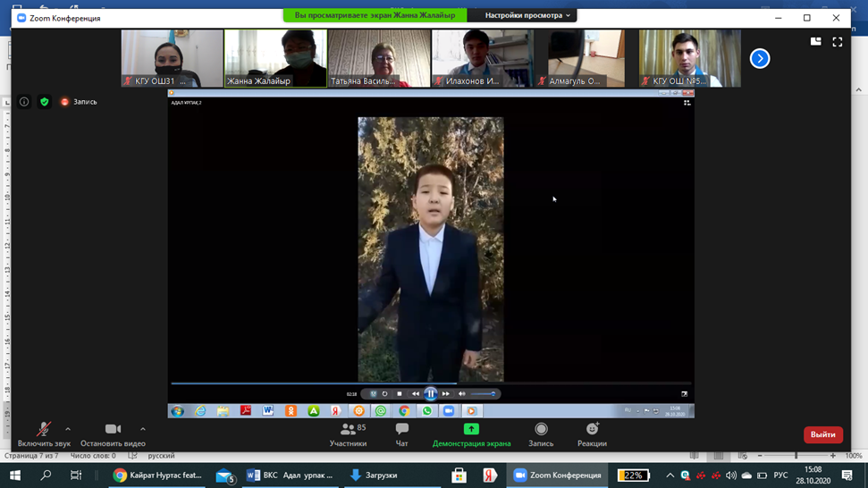Enter full screen mode
This screenshot has height=488, width=868.
click(x=838, y=41)
